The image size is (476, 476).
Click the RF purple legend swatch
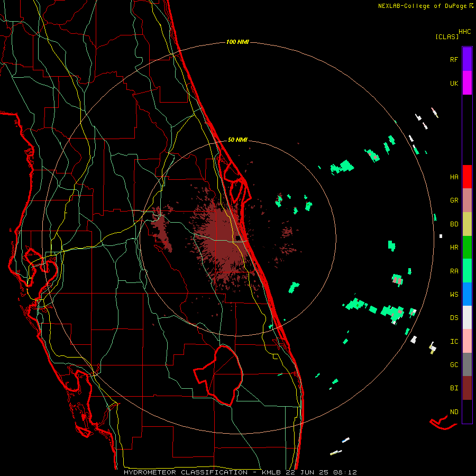click(467, 59)
